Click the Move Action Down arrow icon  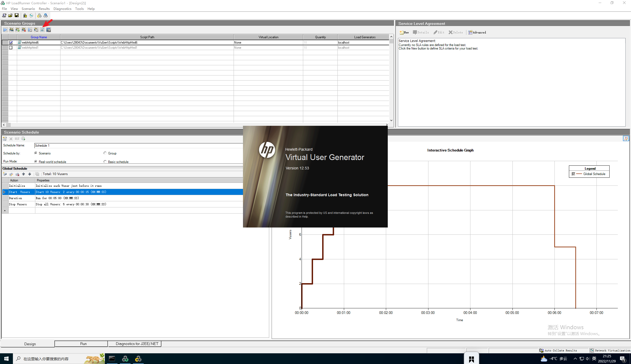pyautogui.click(x=30, y=174)
